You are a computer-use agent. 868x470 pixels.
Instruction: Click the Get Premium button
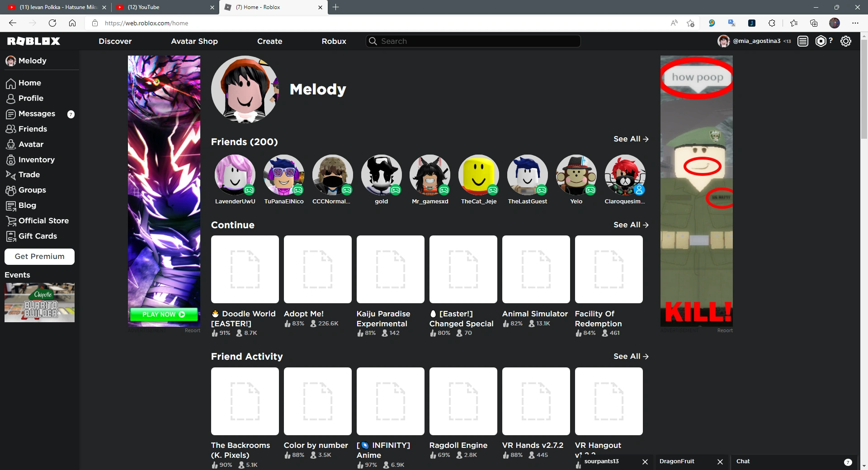click(x=39, y=256)
